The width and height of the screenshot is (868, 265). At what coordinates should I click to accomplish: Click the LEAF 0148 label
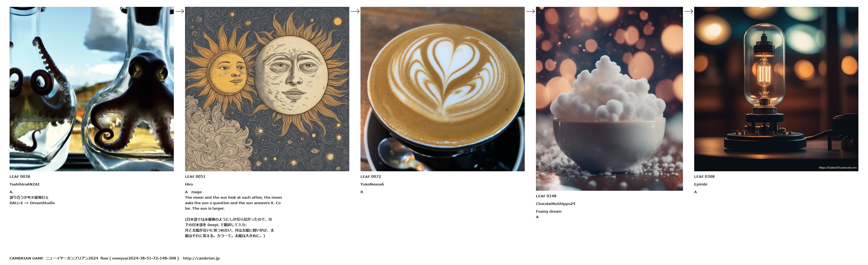(x=546, y=196)
